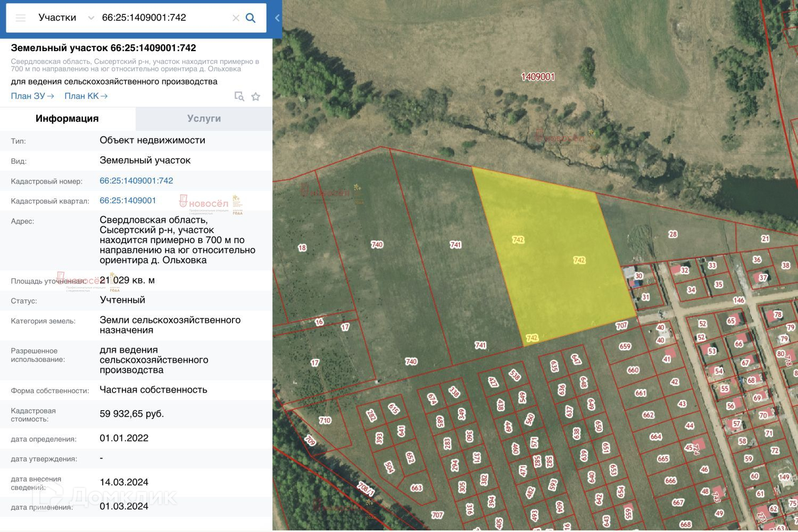The height and width of the screenshot is (532, 798).
Task: Open cadastral number 66:25:1409001:742 link
Action: (136, 181)
